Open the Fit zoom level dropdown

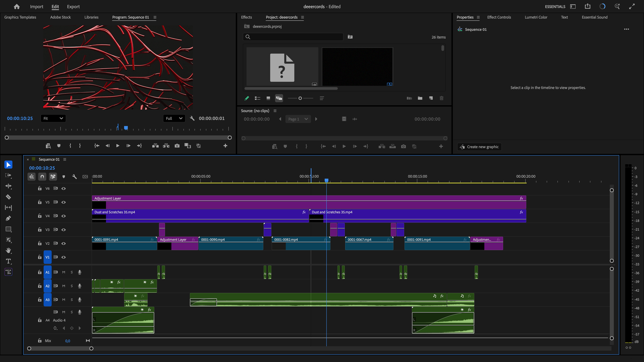[53, 118]
